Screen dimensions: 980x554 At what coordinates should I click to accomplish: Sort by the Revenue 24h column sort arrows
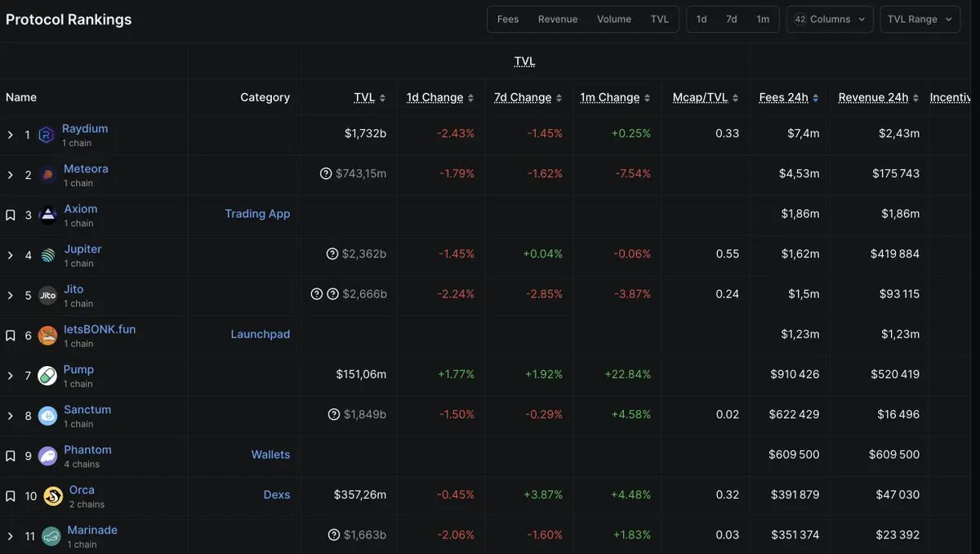click(915, 98)
